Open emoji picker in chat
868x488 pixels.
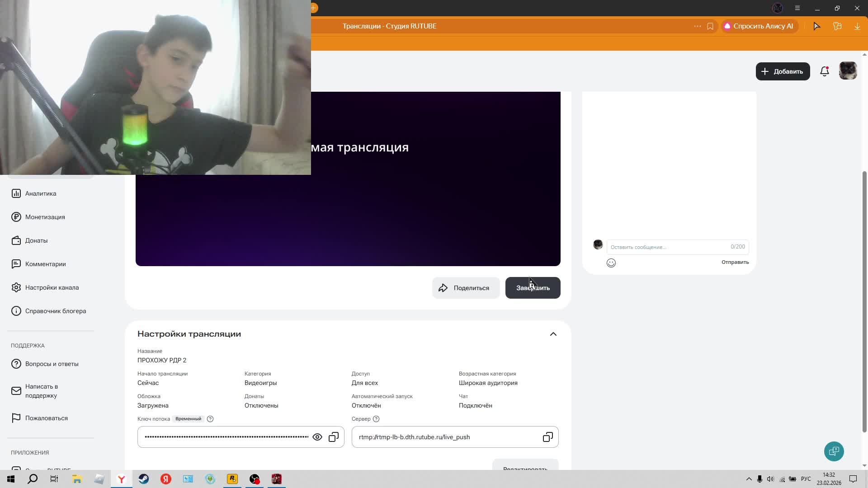pyautogui.click(x=611, y=263)
